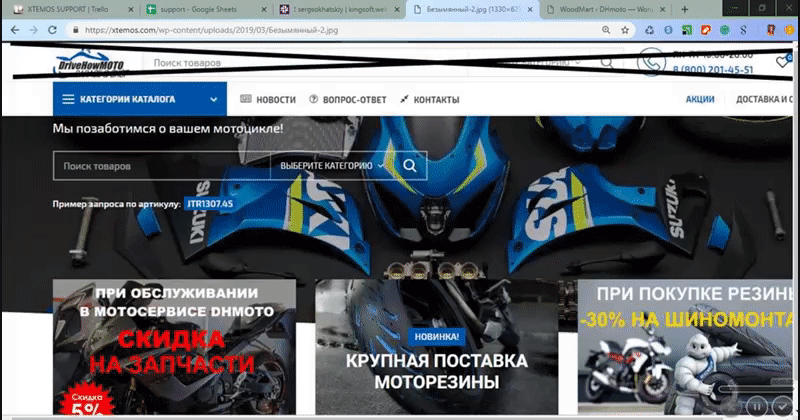Open КОНТАКТЫ menu item

tap(430, 100)
